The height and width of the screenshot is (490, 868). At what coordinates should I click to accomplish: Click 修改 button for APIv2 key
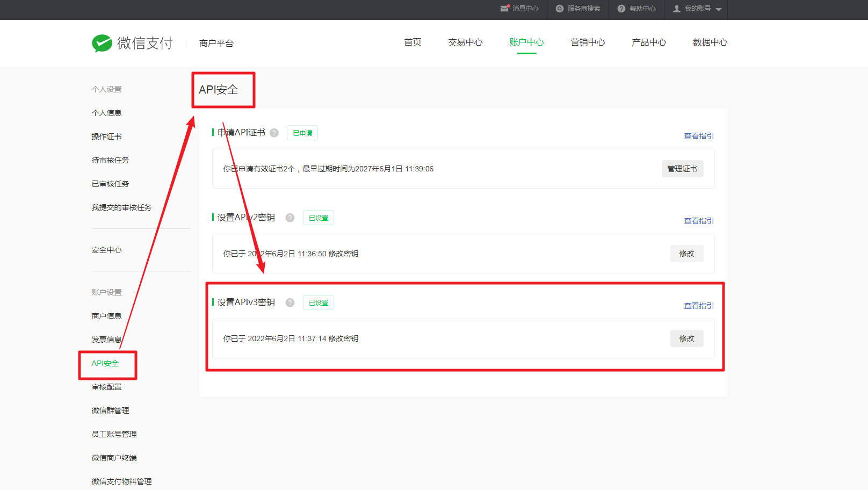click(686, 254)
